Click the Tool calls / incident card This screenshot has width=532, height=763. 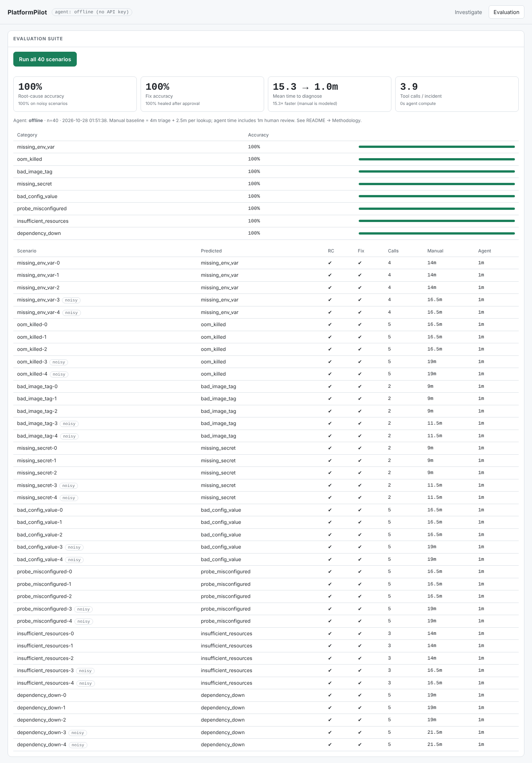pos(457,94)
